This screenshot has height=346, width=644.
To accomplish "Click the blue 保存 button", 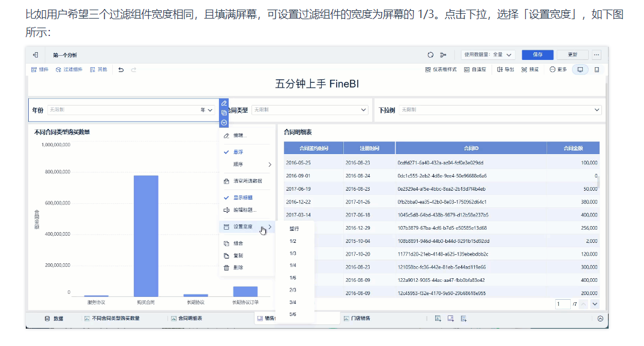I will click(537, 55).
